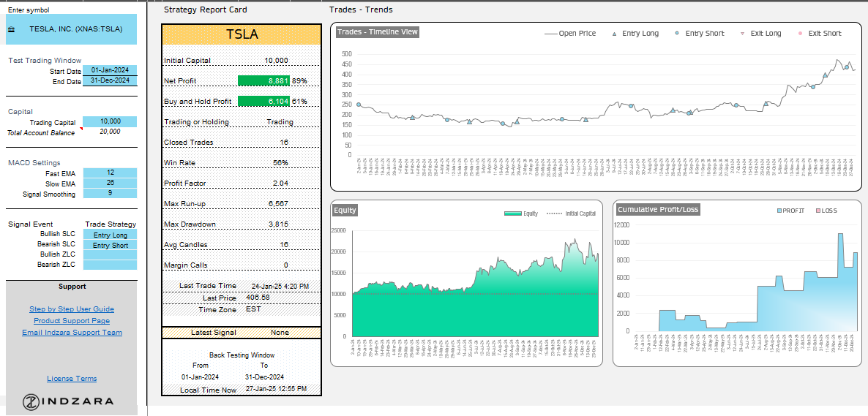Screen dimensions: 868x416
Task: Open the empty Bearish ZLC strategy dropdown
Action: pyautogui.click(x=110, y=265)
